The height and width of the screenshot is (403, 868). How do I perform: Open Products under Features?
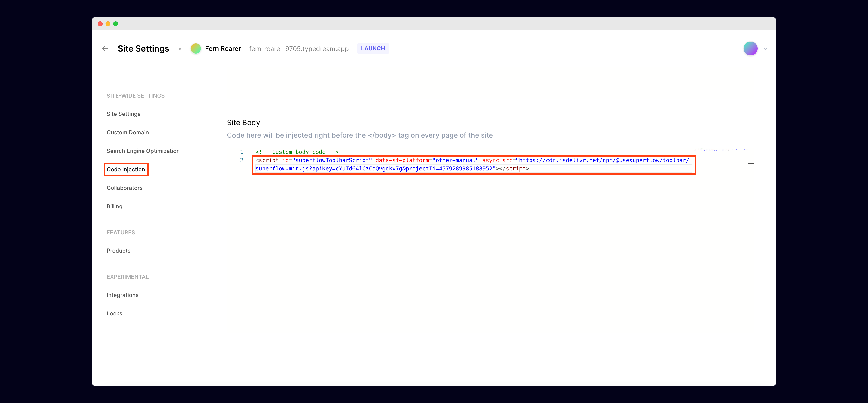(118, 251)
